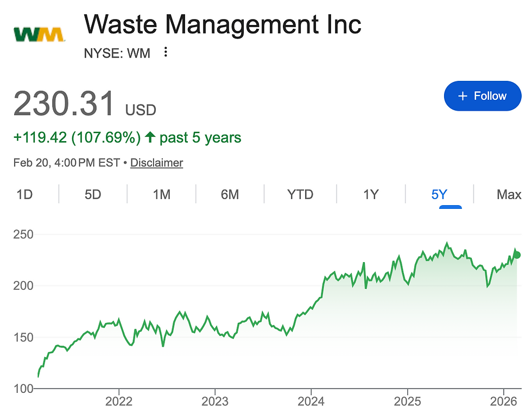
Task: Click the Follow button
Action: [482, 96]
